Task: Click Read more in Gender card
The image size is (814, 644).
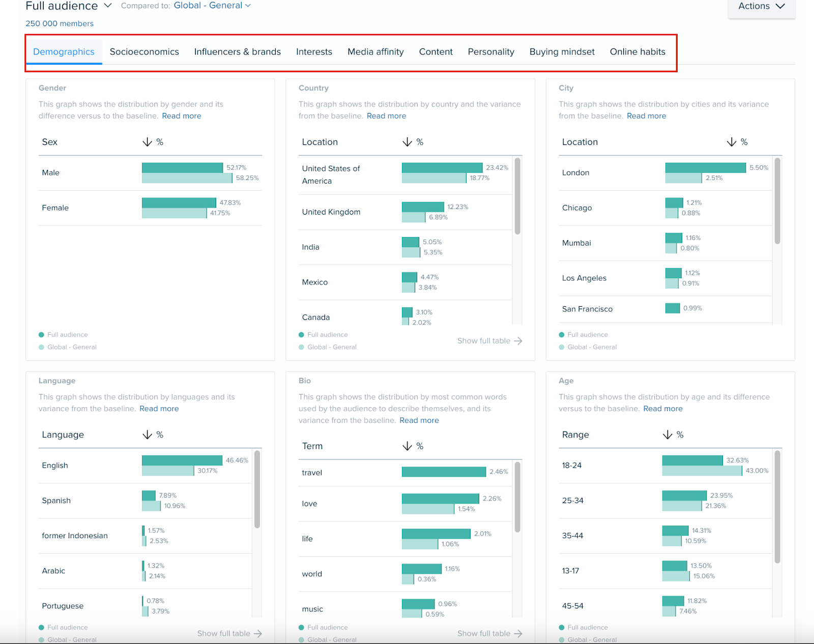Action: tap(182, 116)
